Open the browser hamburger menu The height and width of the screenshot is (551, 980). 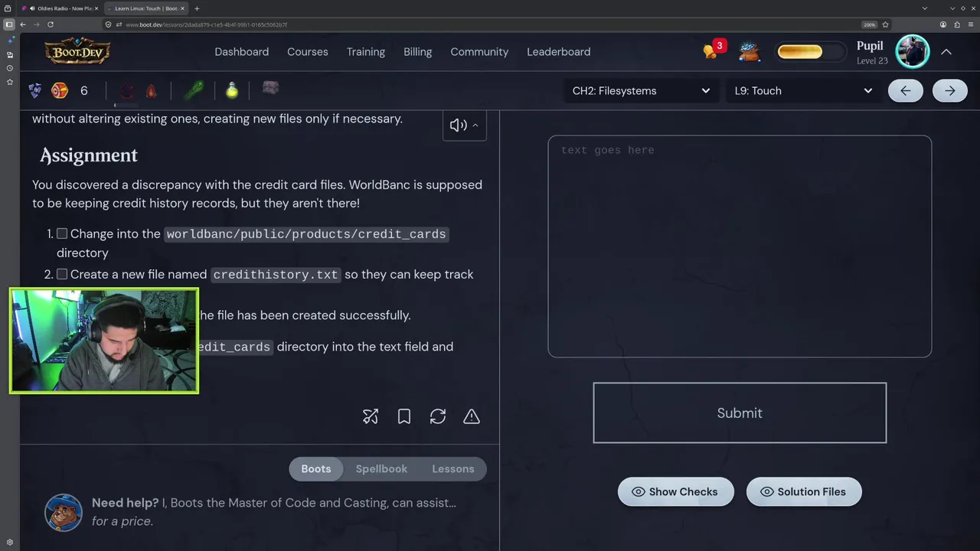point(971,24)
